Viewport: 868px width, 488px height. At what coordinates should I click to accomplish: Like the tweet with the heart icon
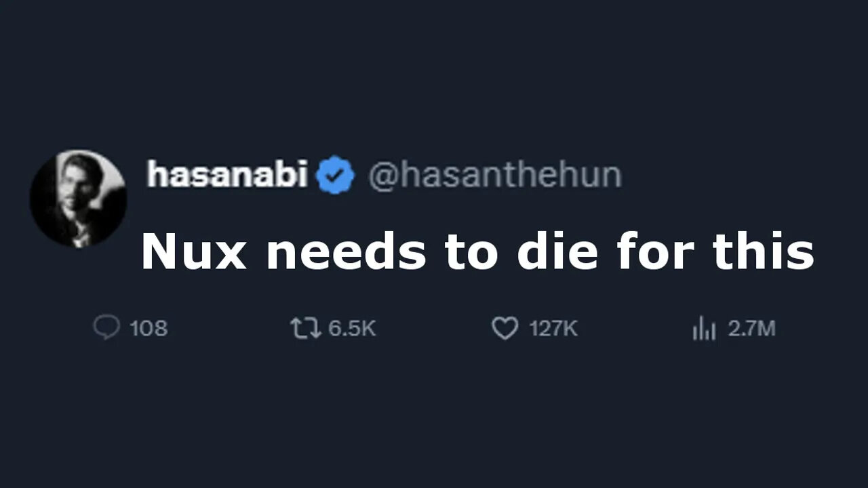point(505,329)
